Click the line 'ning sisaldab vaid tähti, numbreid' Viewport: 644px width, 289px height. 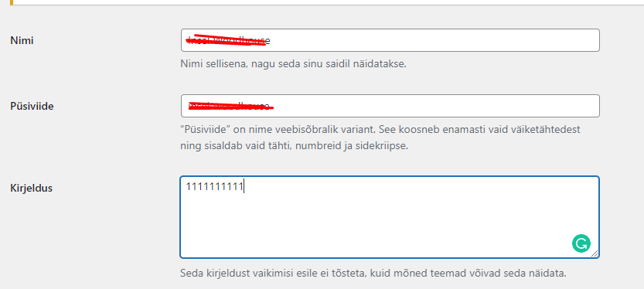[294, 146]
